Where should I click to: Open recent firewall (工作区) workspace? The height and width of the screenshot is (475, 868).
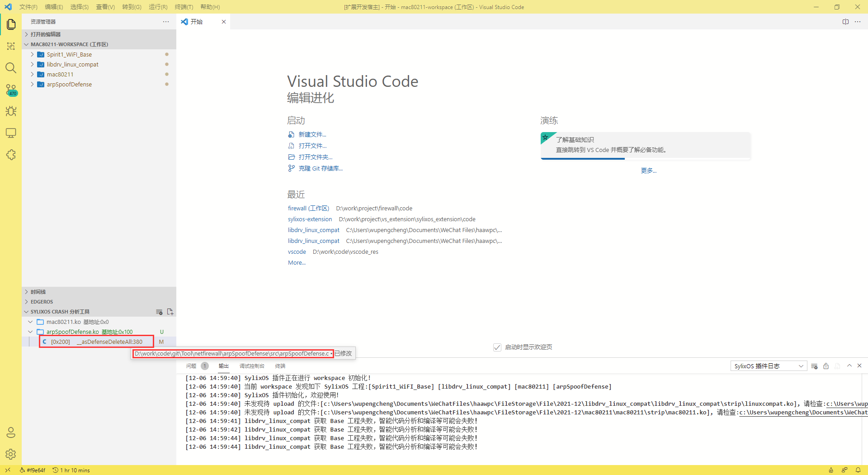308,208
